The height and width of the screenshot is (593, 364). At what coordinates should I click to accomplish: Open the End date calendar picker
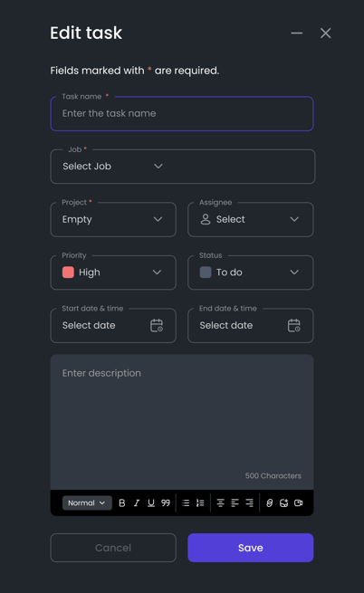click(x=294, y=326)
